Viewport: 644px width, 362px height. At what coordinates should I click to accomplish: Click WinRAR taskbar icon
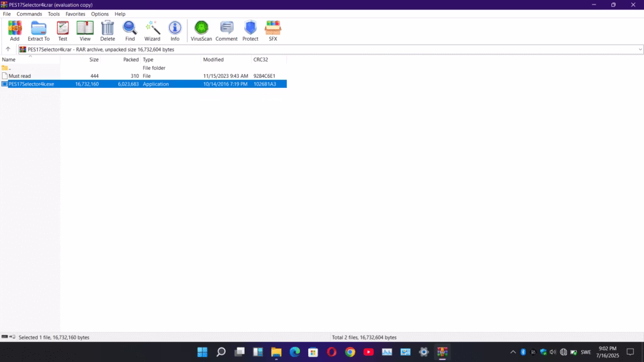pyautogui.click(x=442, y=352)
